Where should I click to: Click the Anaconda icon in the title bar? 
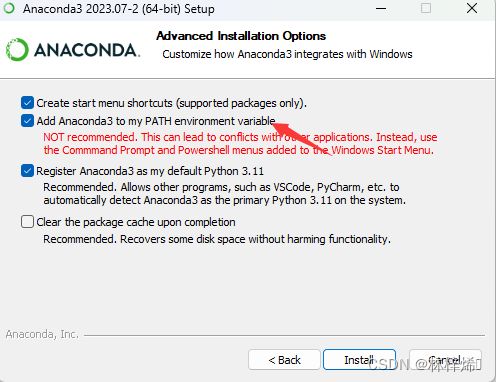[x=9, y=8]
